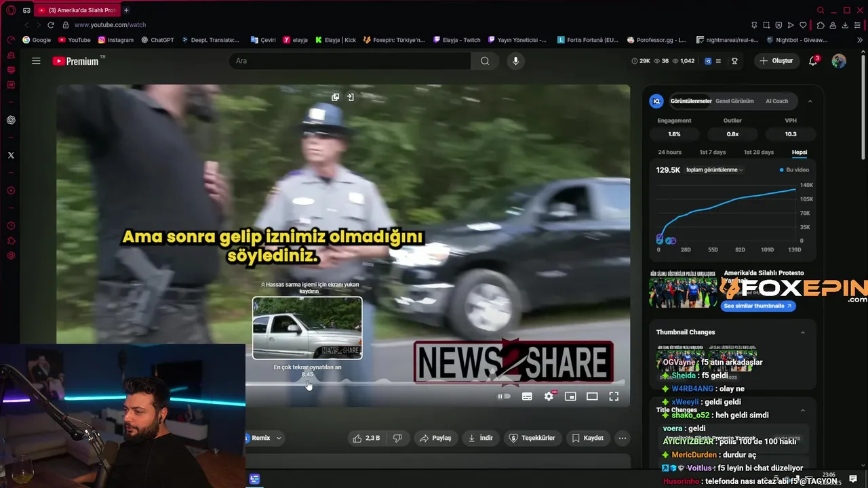Open the ChatGPT bookmark
Viewport: 868px width, 488px height.
(x=157, y=40)
